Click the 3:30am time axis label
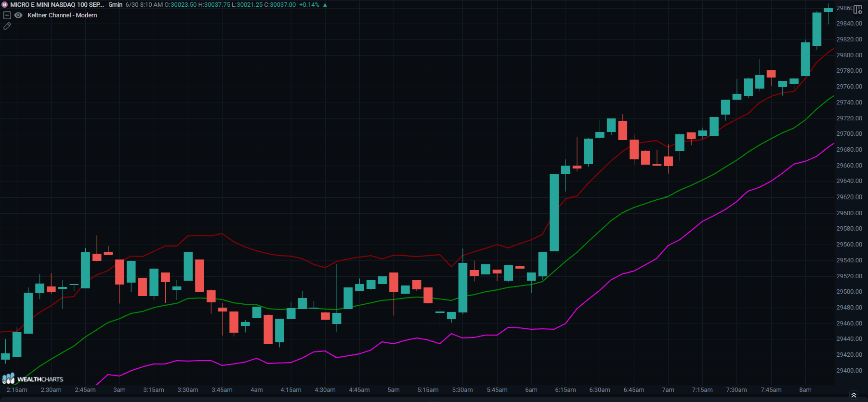The image size is (868, 402). (x=188, y=390)
